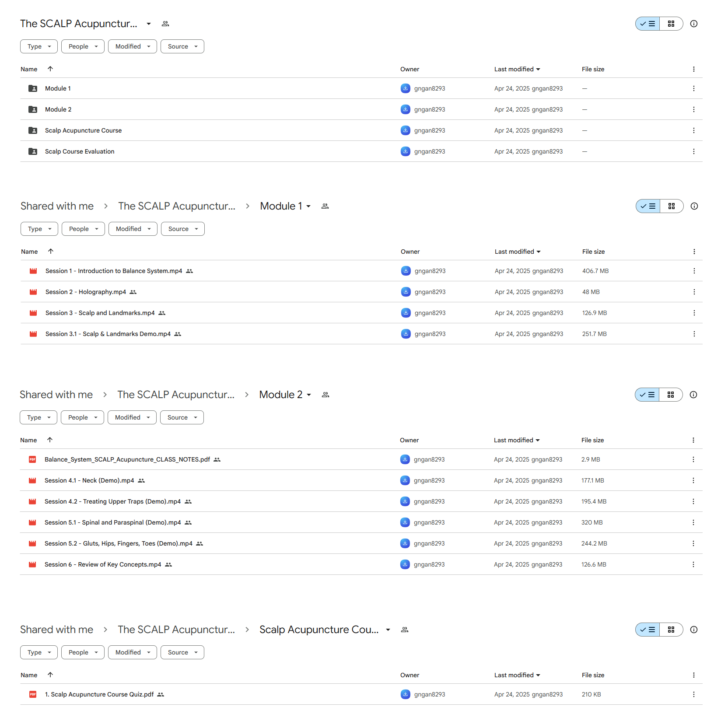Image resolution: width=721 pixels, height=728 pixels.
Task: Open the Type filter in the Module 2 section
Action: pyautogui.click(x=38, y=417)
